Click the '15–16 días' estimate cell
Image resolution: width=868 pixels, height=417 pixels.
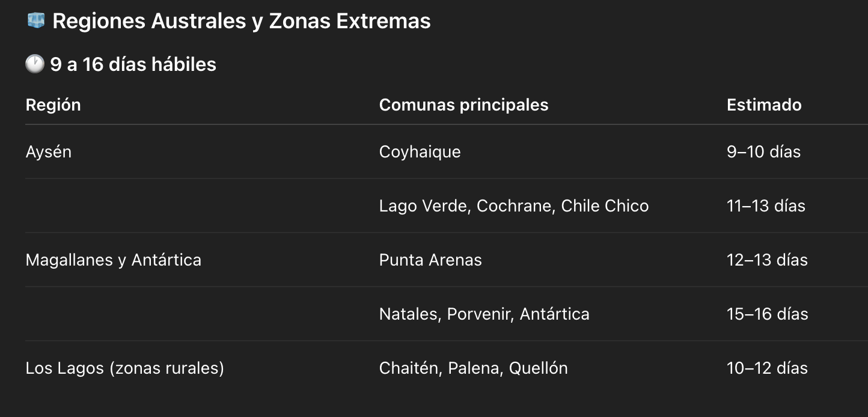[x=767, y=314]
